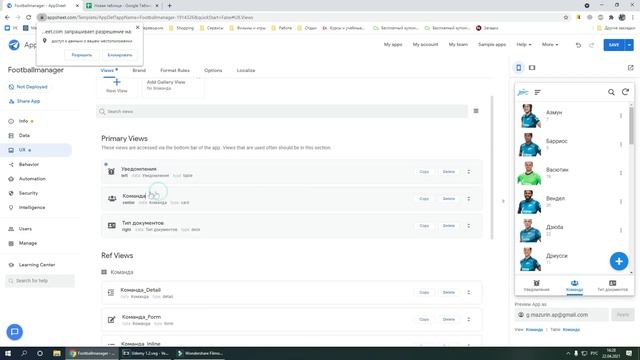Open the Learning Center link
This screenshot has width=640, height=360.
[x=37, y=265]
